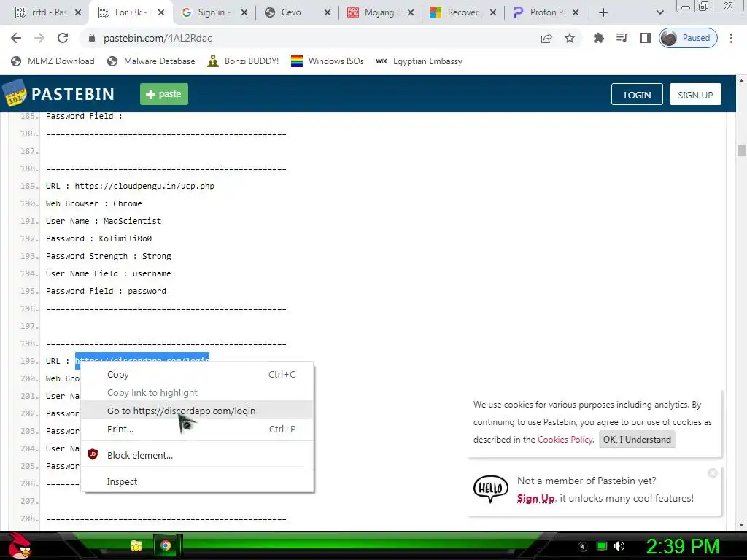The height and width of the screenshot is (560, 747).
Task: Open the Egyptian Embassy bookmark
Action: pyautogui.click(x=419, y=61)
